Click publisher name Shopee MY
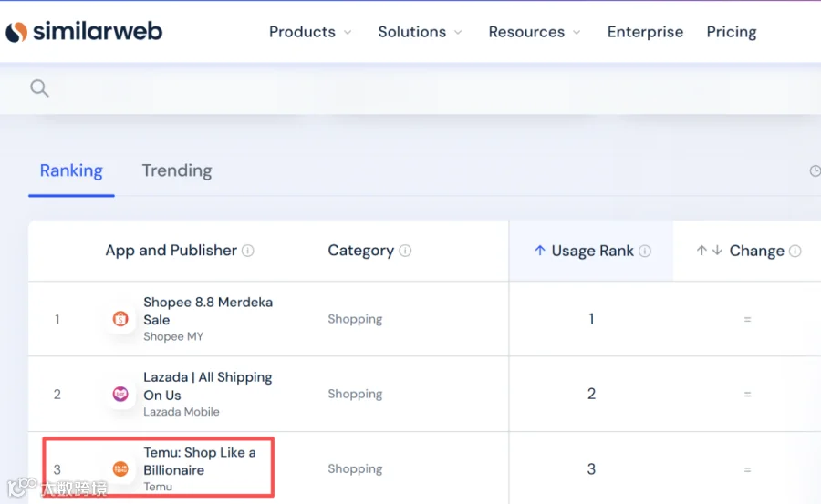 point(173,336)
